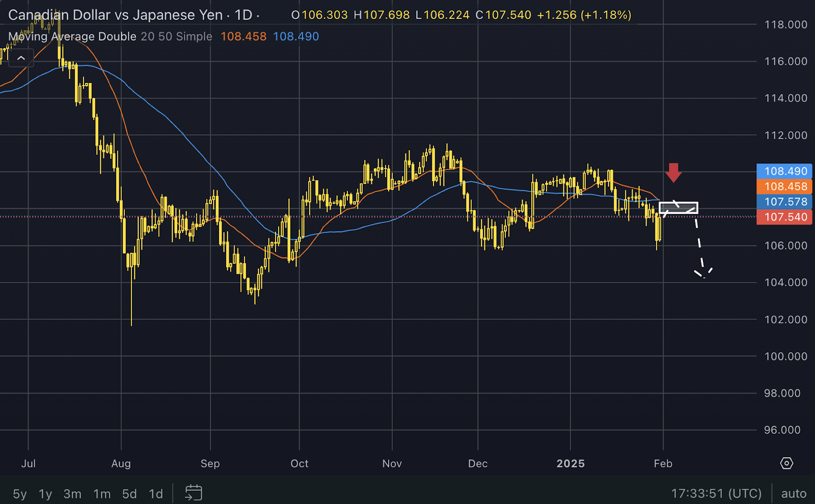Click the 108.490 blue MA legend value
Image resolution: width=815 pixels, height=504 pixels.
tap(296, 37)
